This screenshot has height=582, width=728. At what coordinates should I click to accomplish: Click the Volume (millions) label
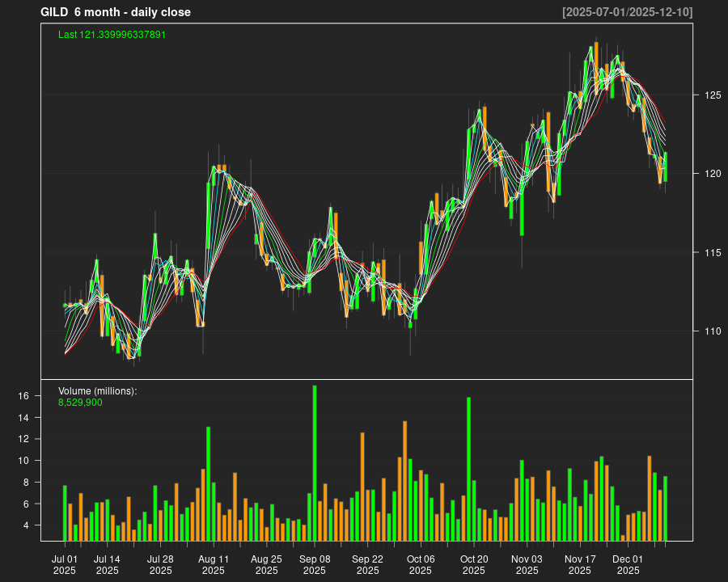point(98,391)
